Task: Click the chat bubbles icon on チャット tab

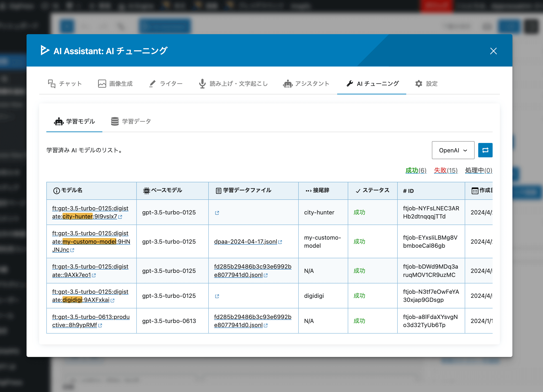Action: [52, 84]
